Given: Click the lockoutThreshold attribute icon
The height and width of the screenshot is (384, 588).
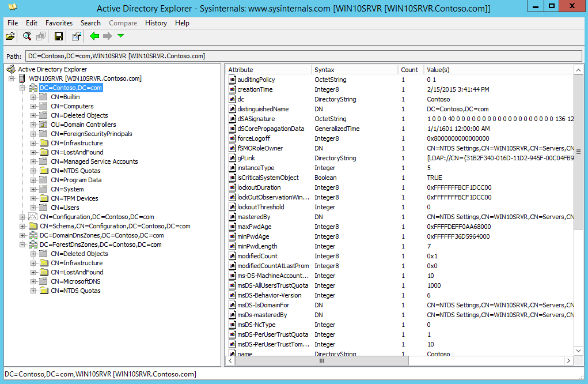Looking at the screenshot, I should tap(232, 207).
